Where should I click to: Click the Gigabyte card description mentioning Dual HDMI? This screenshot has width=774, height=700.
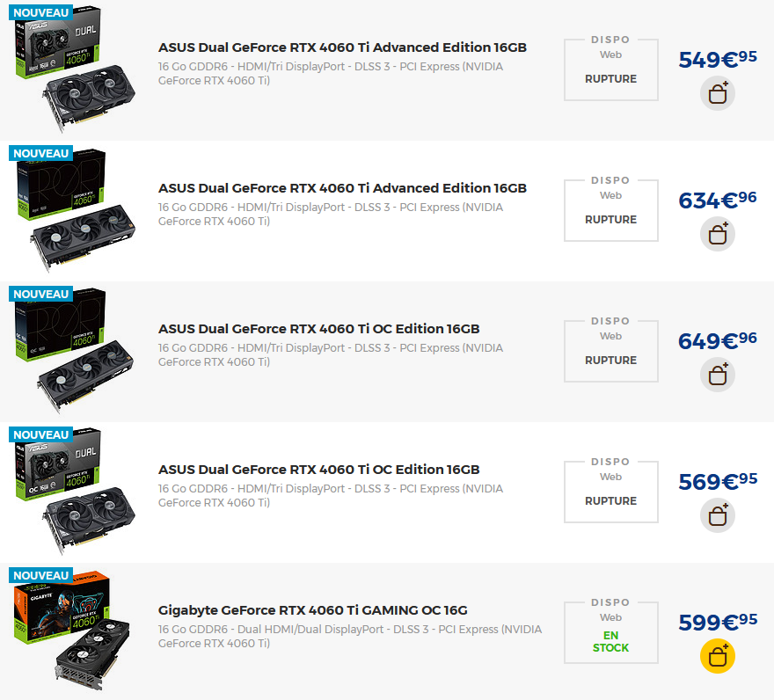pyautogui.click(x=350, y=637)
